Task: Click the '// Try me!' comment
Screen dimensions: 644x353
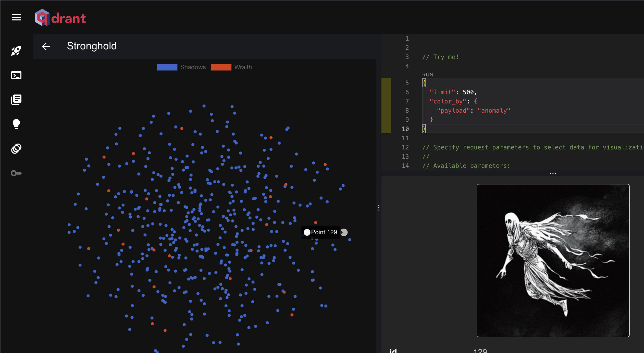Action: pos(440,57)
